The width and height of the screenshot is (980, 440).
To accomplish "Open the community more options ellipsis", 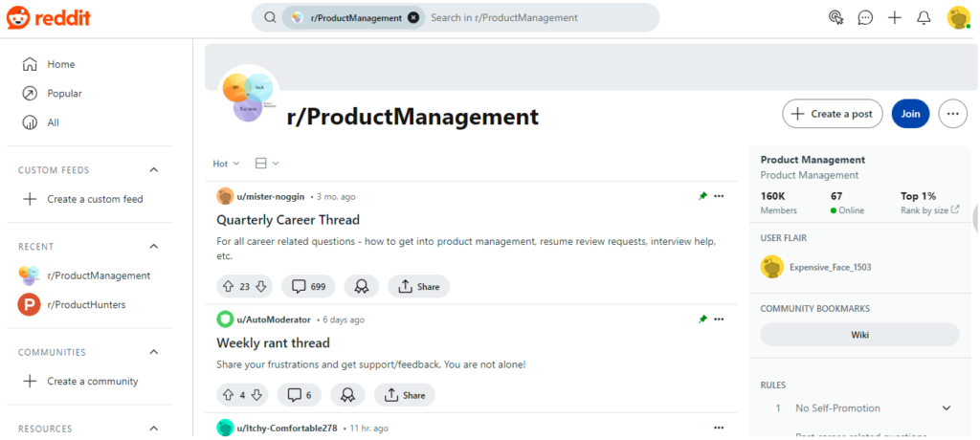I will pyautogui.click(x=952, y=114).
